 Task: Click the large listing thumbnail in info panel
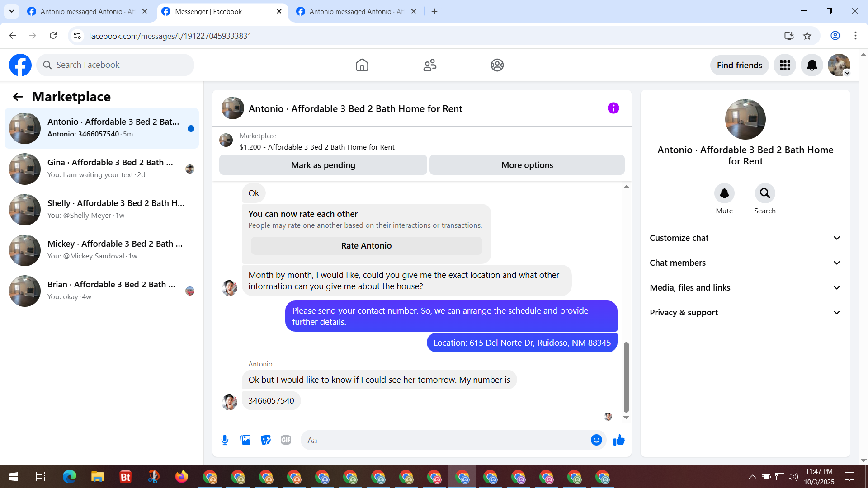745,119
